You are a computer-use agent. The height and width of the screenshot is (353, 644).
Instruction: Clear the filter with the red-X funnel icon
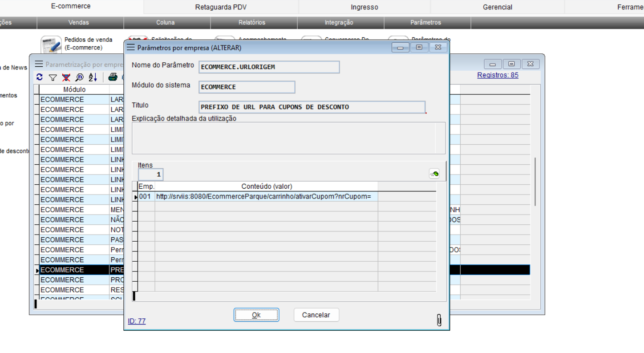point(66,77)
